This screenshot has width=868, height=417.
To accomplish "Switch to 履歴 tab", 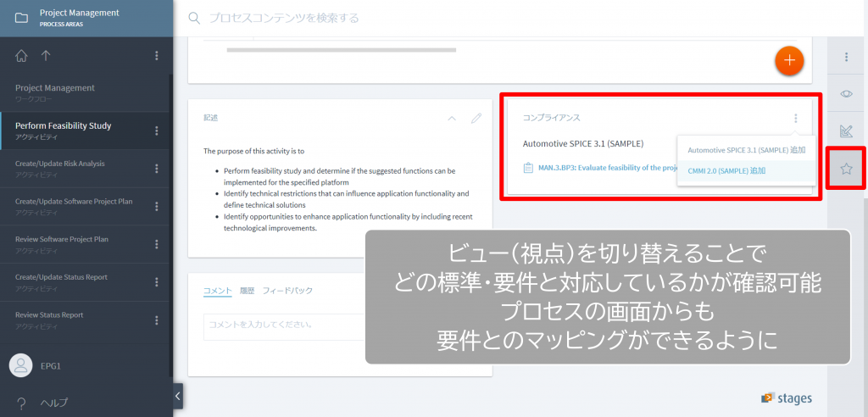I will pos(247,290).
